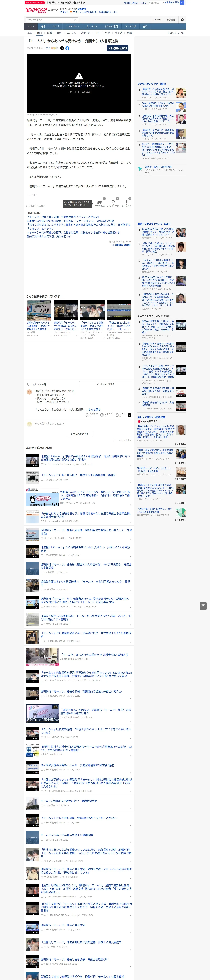Click the コメントを書く button
Image resolution: width=210 pixels, height=980 pixels.
[105, 384]
